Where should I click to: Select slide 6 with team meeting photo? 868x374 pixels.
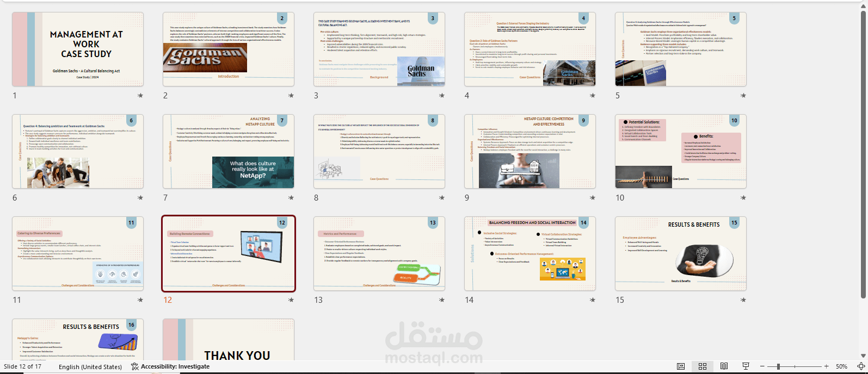(x=78, y=152)
